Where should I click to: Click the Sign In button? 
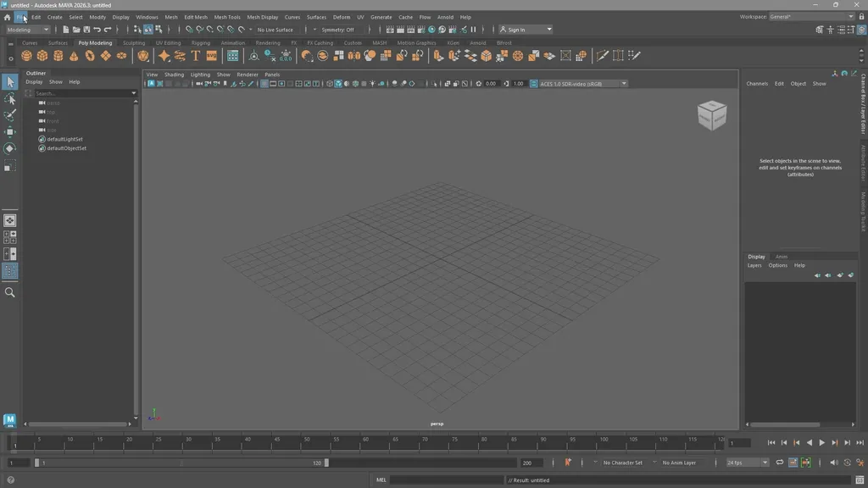518,28
